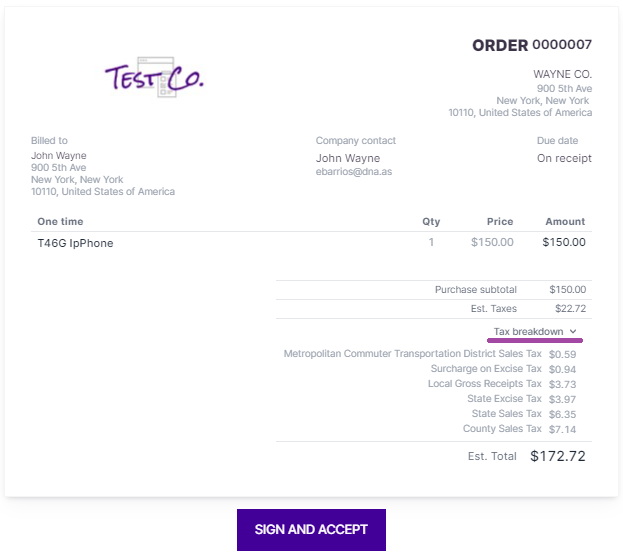Click the ORDER 0000007 heading
The width and height of the screenshot is (623, 556).
point(531,45)
